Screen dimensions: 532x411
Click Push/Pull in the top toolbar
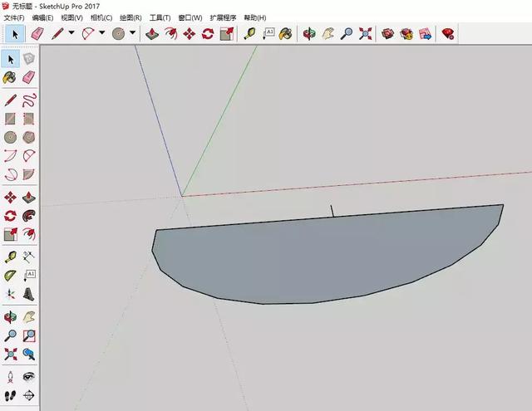click(152, 33)
